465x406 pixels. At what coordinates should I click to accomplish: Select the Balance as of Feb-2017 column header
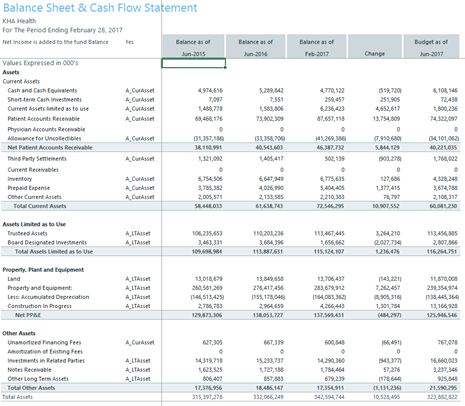pos(317,46)
